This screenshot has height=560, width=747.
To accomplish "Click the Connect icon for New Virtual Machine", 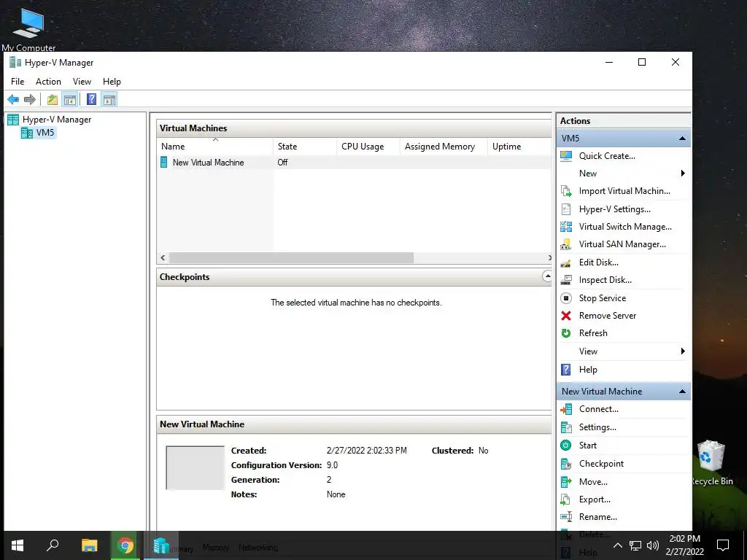I will 566,409.
